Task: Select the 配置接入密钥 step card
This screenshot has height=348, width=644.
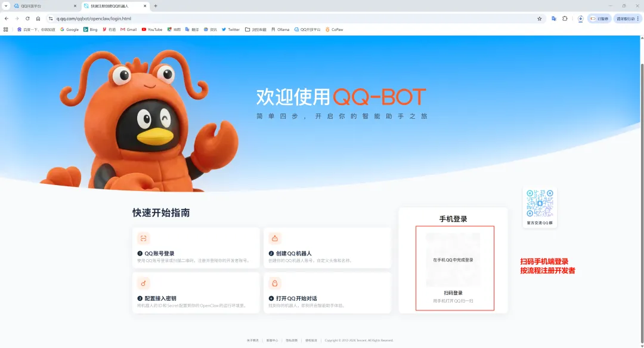Action: click(x=196, y=292)
